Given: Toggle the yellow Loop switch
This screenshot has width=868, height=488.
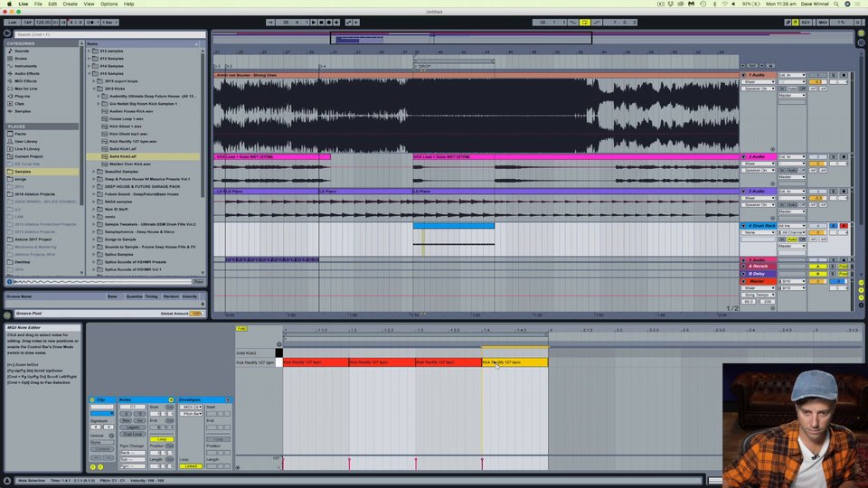Looking at the screenshot, I should click(x=585, y=22).
